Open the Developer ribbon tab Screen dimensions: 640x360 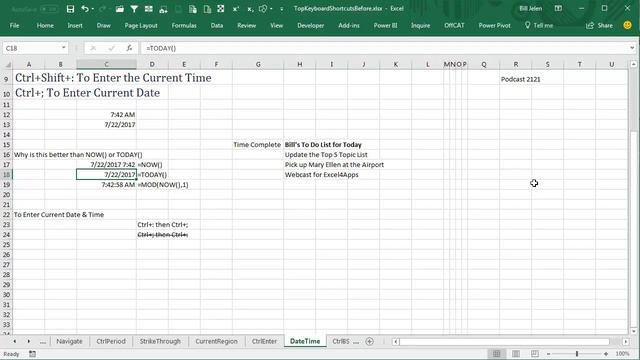311,25
